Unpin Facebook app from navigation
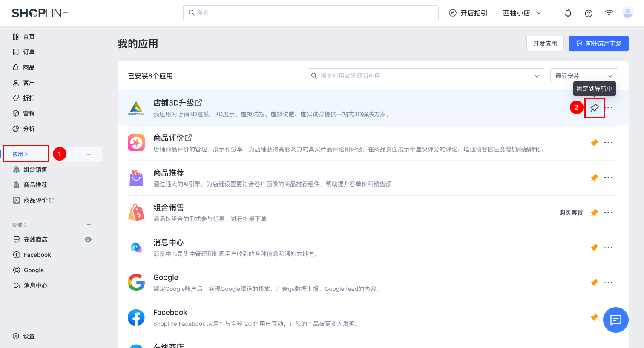The width and height of the screenshot is (644, 348). coord(595,317)
